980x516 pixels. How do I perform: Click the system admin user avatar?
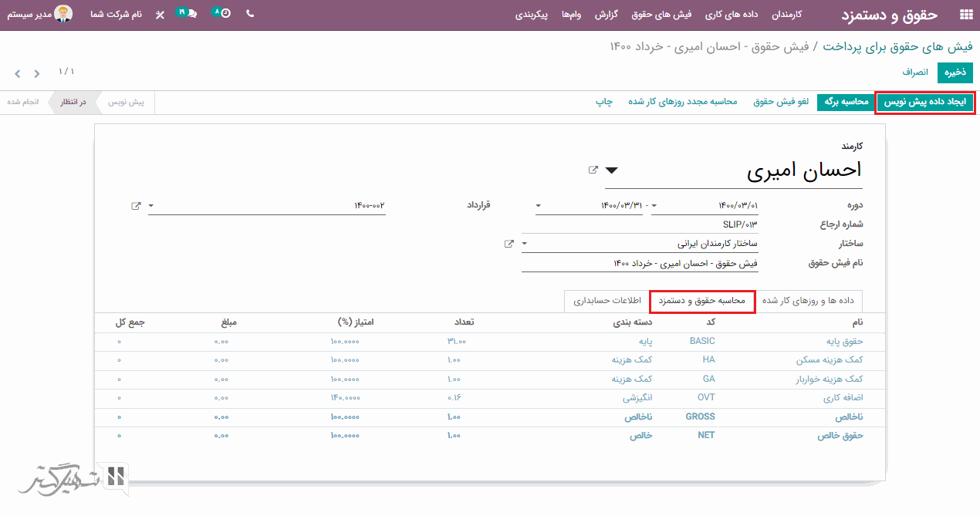[x=63, y=14]
